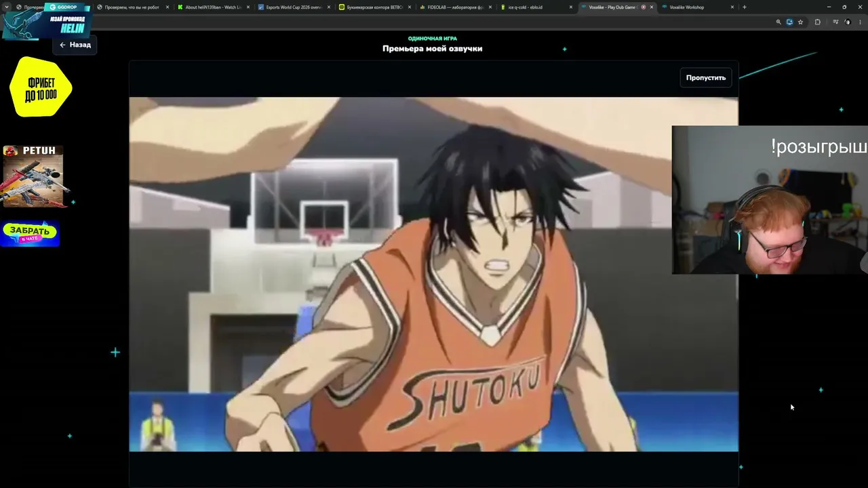Open the browser extensions puzzle icon
The width and height of the screenshot is (868, 488).
pos(818,22)
